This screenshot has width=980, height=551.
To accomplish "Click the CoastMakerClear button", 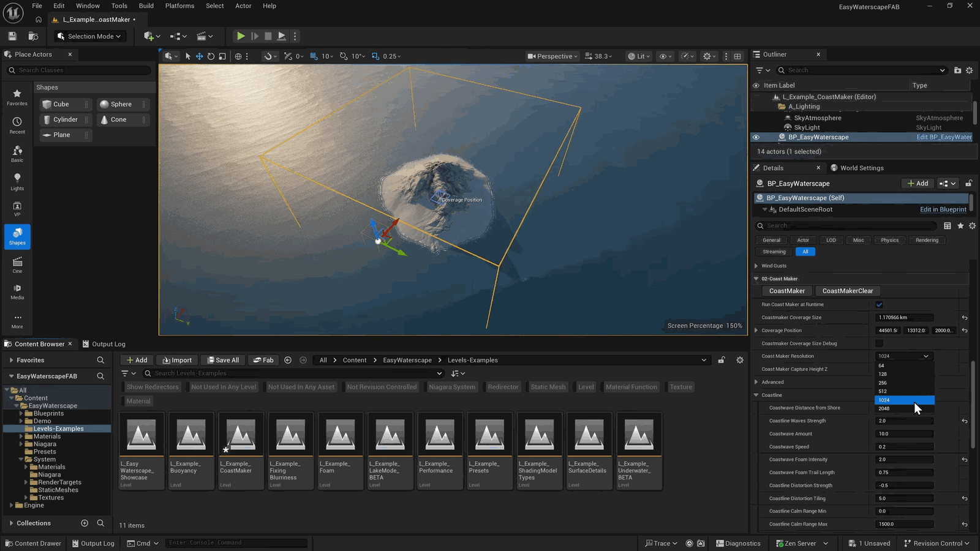I will [x=848, y=291].
